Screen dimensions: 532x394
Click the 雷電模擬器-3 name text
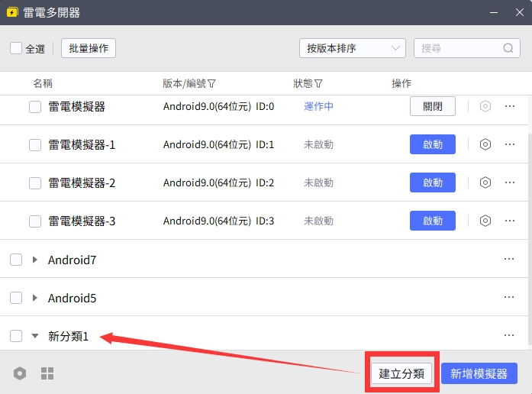82,221
